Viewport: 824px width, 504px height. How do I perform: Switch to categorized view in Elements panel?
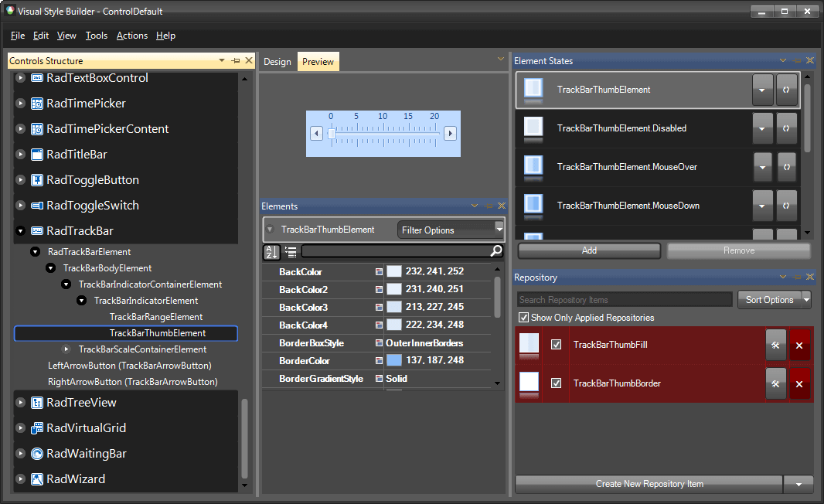[x=290, y=251]
